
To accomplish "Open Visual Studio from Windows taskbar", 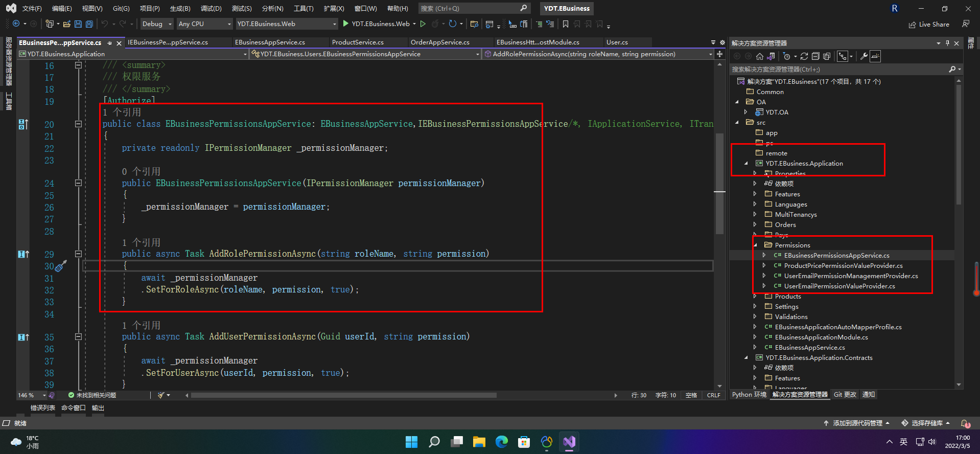I will (569, 442).
